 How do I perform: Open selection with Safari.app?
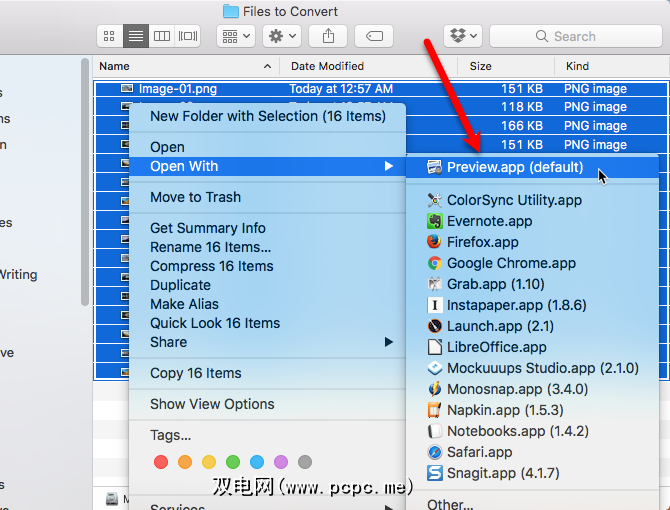(x=479, y=452)
